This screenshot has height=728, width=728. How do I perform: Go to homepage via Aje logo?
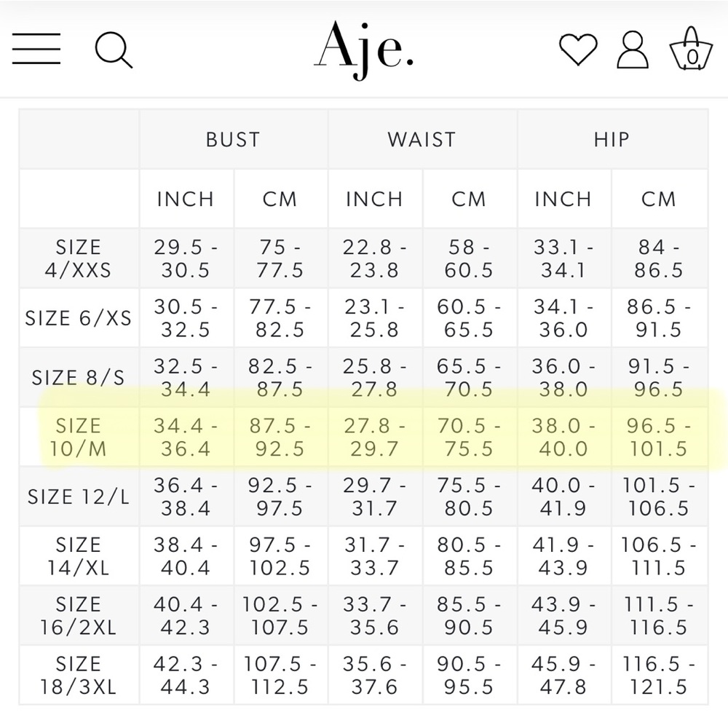363,50
